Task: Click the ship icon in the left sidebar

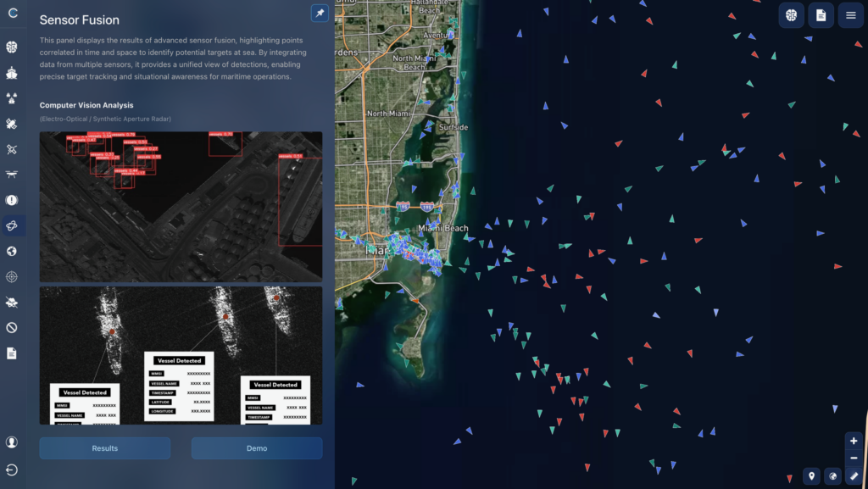Action: (x=12, y=73)
